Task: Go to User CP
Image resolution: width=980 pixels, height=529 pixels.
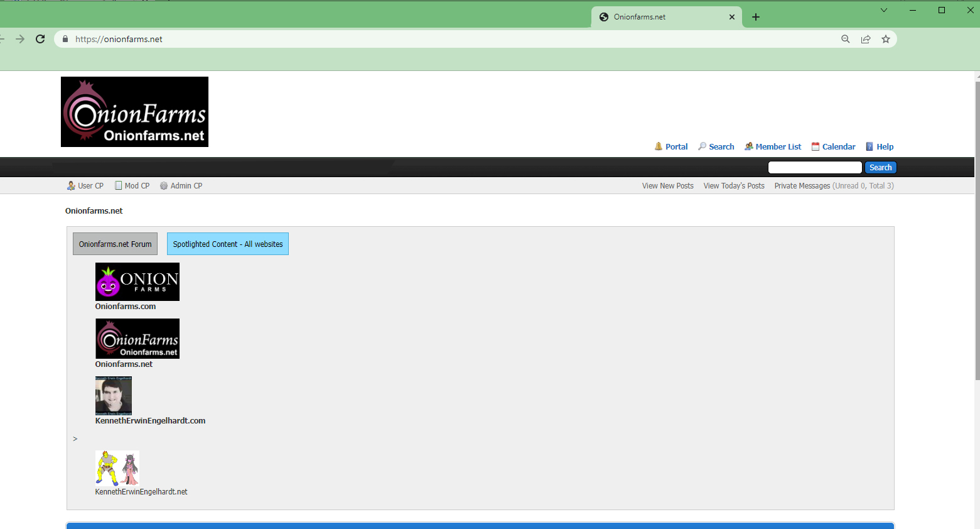Action: tap(90, 185)
